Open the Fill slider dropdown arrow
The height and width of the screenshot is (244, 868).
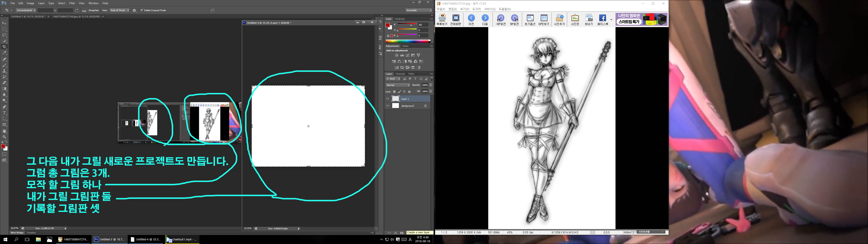431,92
